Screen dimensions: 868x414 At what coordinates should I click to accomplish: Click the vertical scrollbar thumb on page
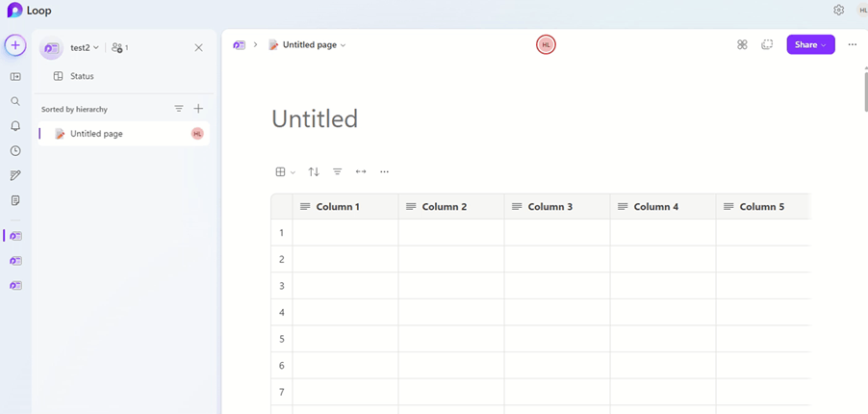point(866,91)
